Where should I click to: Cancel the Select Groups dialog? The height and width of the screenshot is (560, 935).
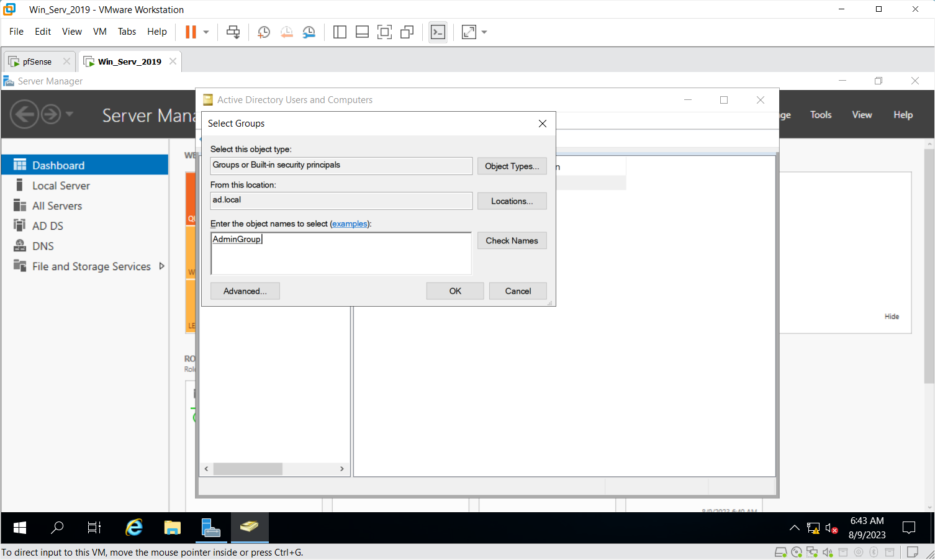(x=518, y=291)
